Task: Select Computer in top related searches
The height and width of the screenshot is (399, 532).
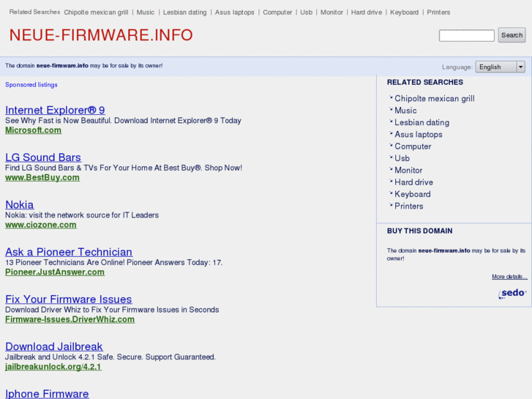Action: pyautogui.click(x=277, y=12)
